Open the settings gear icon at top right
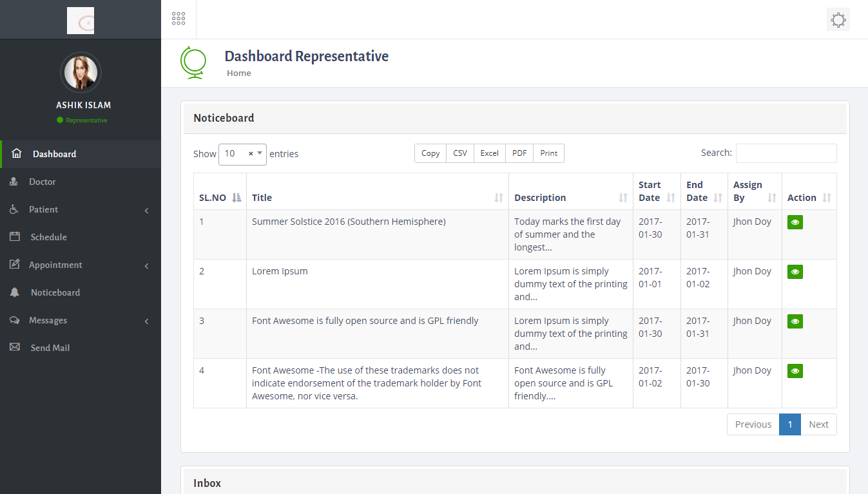The image size is (868, 494). [x=838, y=19]
